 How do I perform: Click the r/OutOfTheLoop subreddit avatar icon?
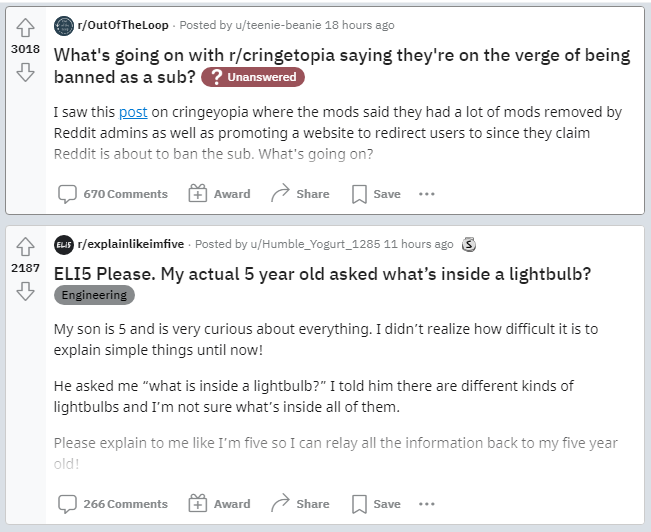coord(64,26)
